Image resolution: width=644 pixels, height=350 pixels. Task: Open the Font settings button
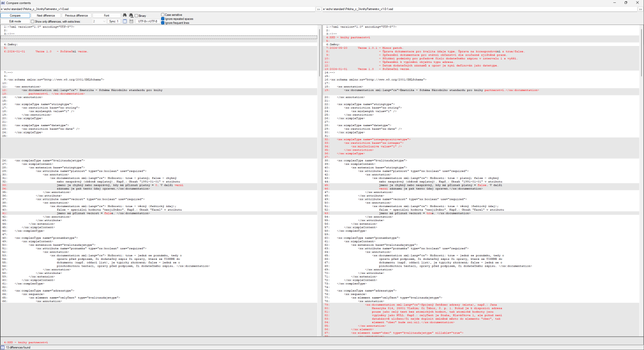[107, 15]
